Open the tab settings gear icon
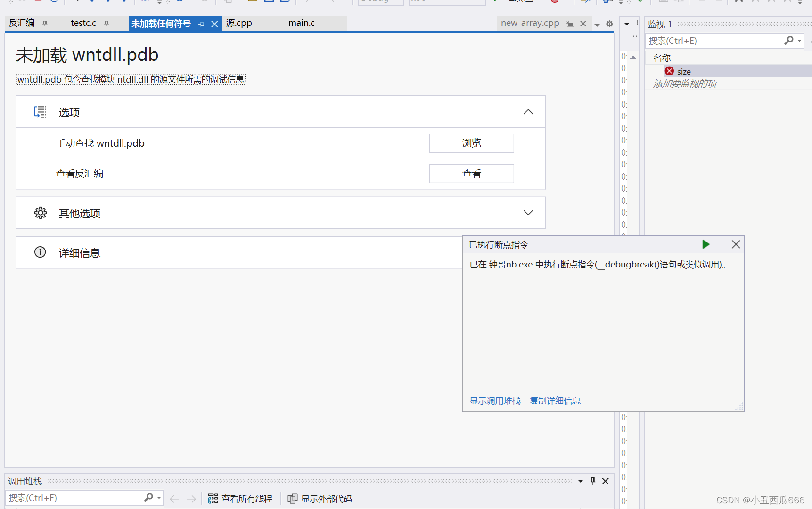This screenshot has height=509, width=812. (609, 24)
